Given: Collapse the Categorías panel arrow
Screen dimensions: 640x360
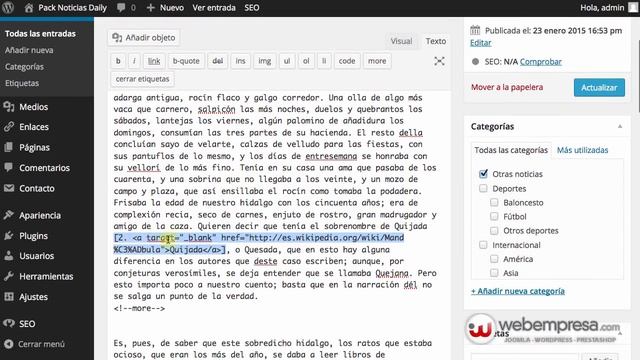Looking at the screenshot, I should tap(620, 127).
